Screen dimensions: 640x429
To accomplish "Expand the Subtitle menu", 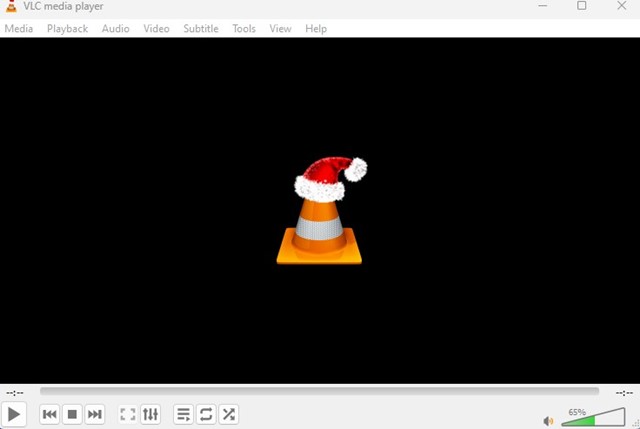I will (x=200, y=29).
